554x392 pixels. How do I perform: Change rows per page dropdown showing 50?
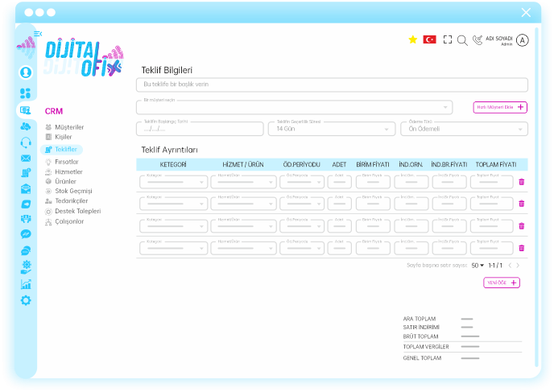coord(478,266)
